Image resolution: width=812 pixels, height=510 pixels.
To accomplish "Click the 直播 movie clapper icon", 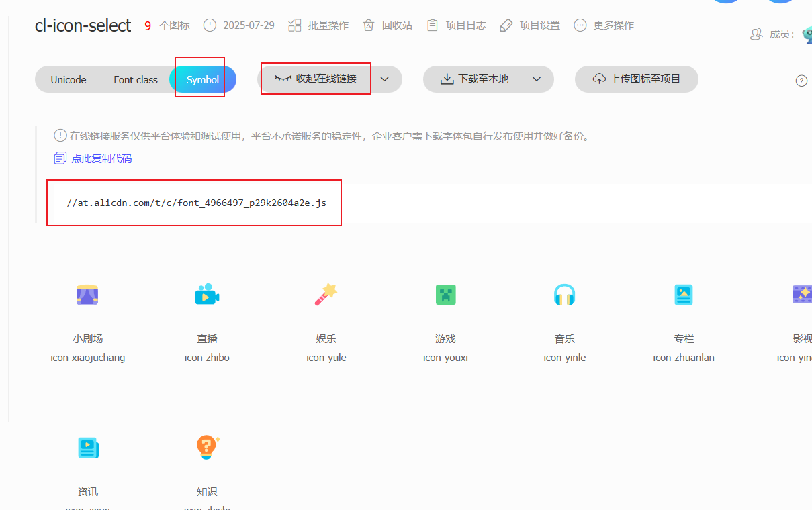I will pyautogui.click(x=207, y=294).
